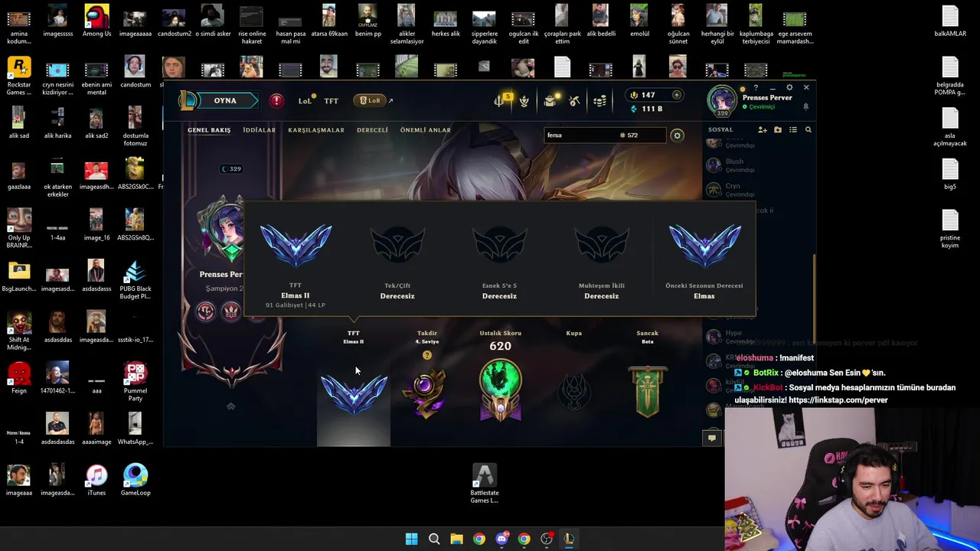Click the add folder icon in Sosyal
Viewport: 980px width, 551px height.
(x=778, y=130)
